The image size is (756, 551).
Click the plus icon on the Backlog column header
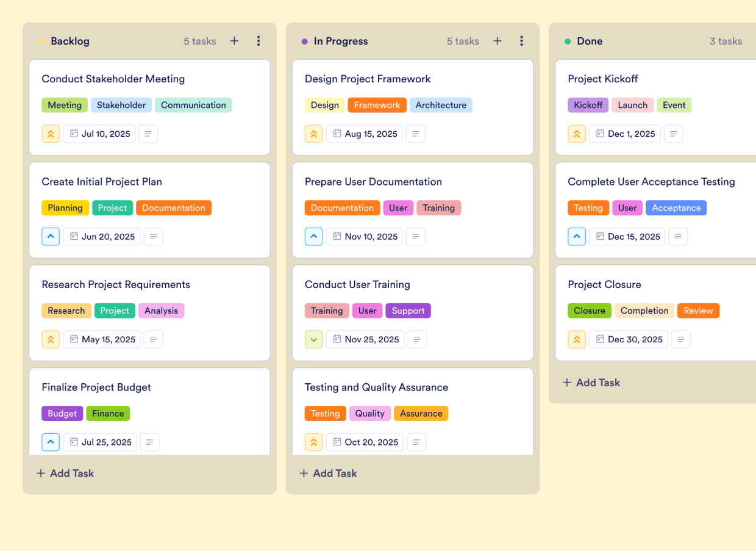234,41
